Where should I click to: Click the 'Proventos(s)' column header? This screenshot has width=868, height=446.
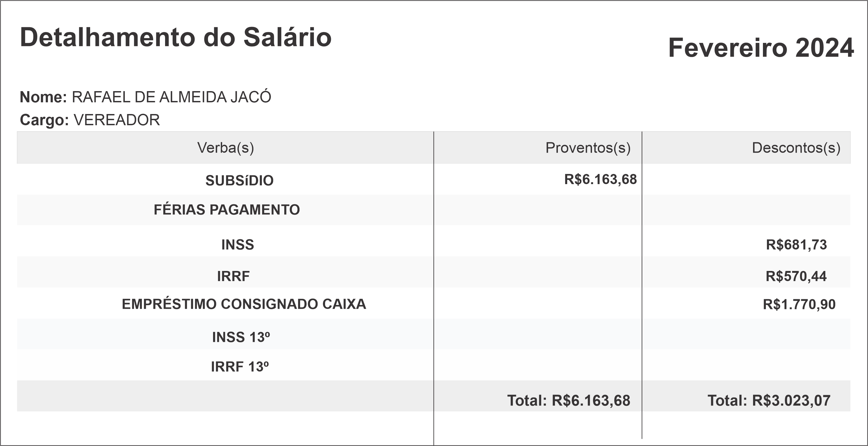tap(588, 148)
